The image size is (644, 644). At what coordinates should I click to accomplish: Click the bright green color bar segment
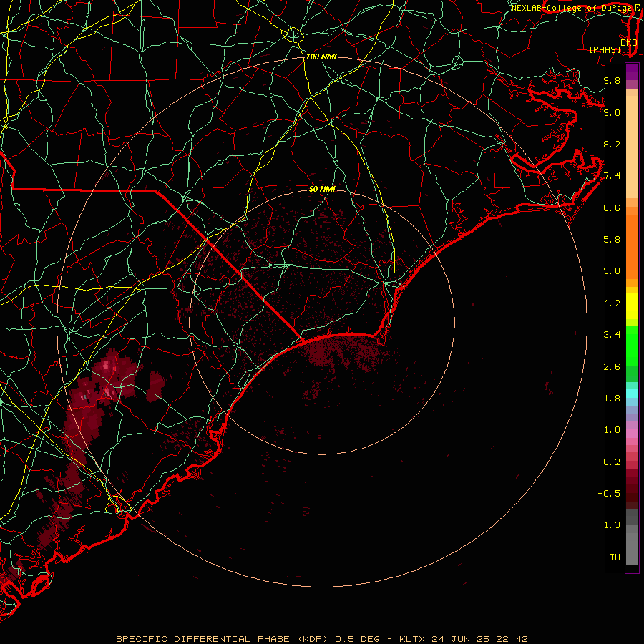coord(632,346)
